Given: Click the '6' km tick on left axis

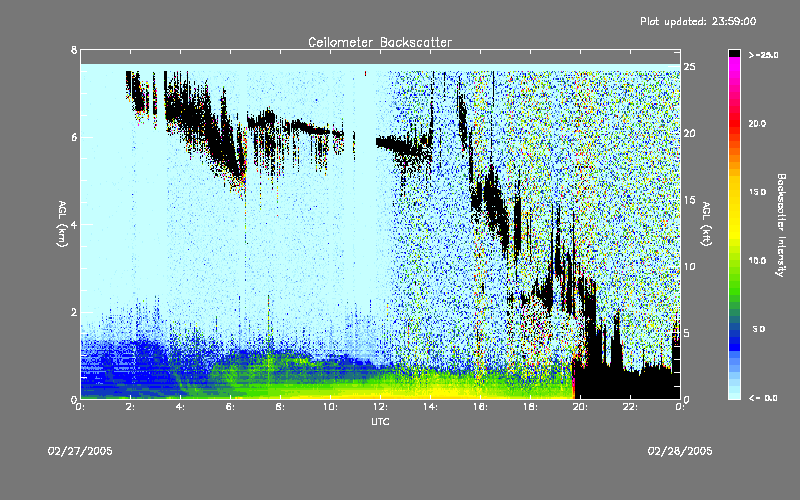Looking at the screenshot, I should coord(74,137).
